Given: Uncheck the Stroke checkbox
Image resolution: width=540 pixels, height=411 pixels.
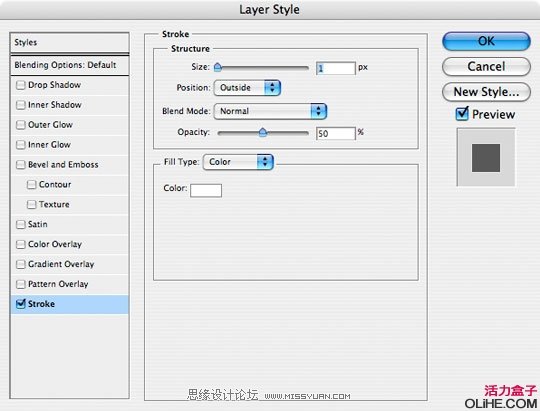Looking at the screenshot, I should coord(21,304).
